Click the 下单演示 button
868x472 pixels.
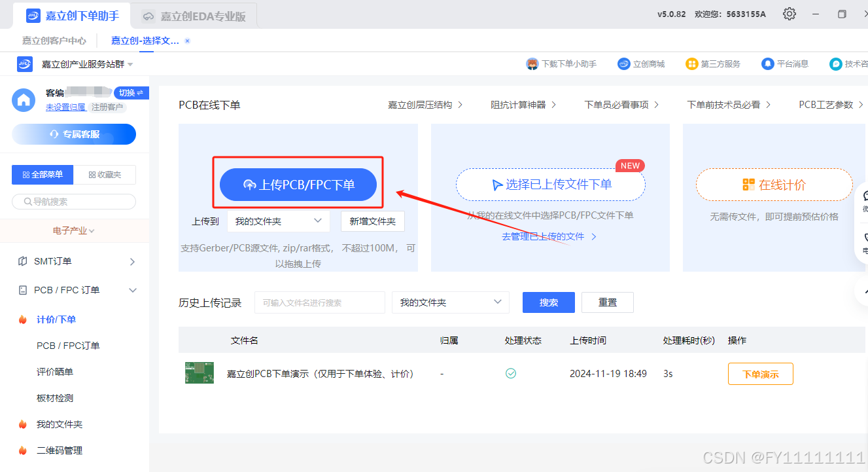point(761,374)
